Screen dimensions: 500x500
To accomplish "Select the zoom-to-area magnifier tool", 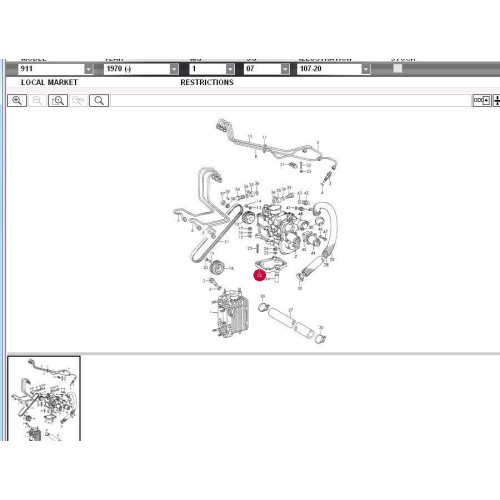I will tap(58, 100).
